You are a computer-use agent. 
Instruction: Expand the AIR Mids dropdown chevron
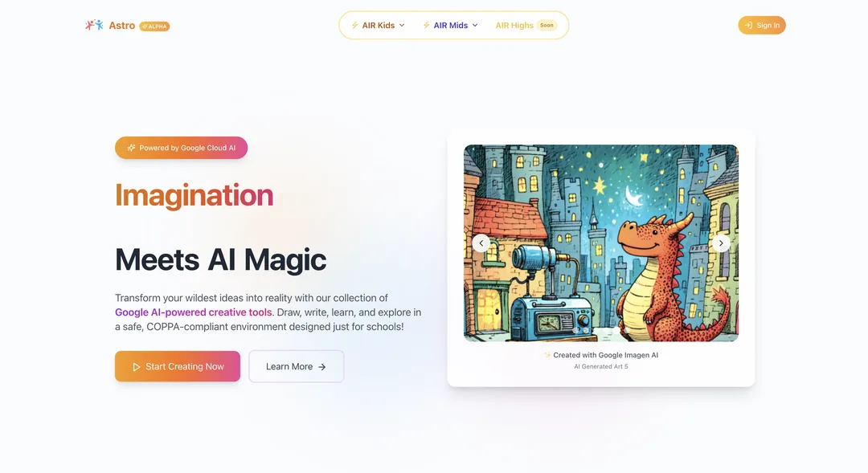point(475,26)
